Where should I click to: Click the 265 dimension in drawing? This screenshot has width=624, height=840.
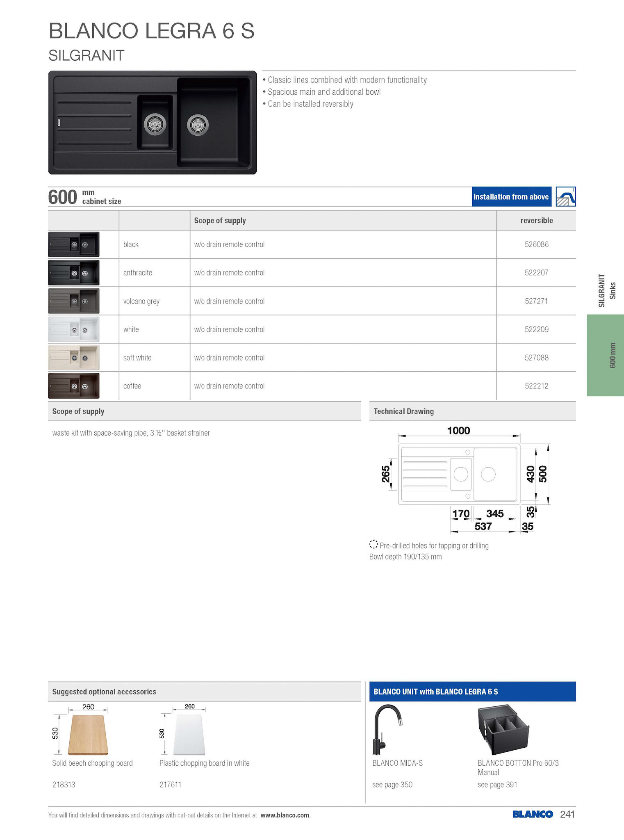[386, 474]
